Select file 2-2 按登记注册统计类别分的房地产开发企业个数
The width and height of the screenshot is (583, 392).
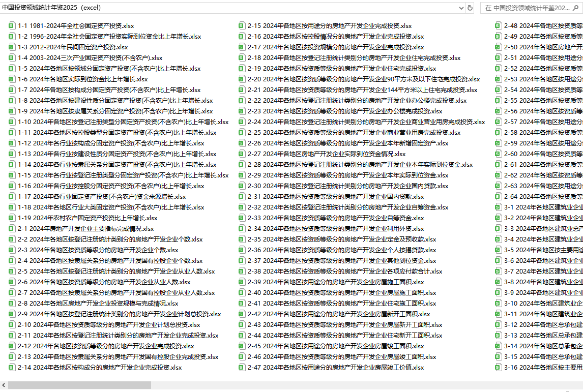click(x=110, y=239)
